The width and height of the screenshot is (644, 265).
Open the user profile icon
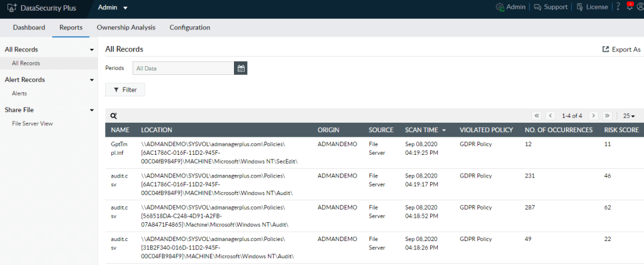coord(640,7)
